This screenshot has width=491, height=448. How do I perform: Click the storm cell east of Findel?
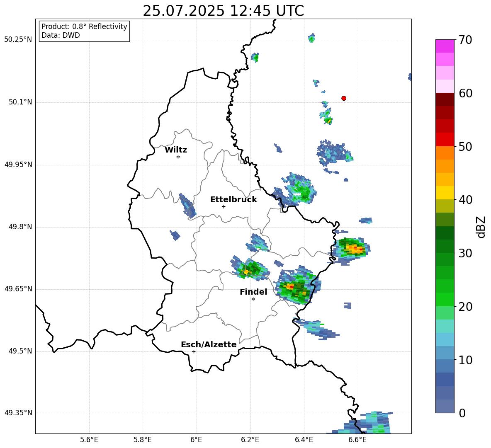[x=297, y=286]
